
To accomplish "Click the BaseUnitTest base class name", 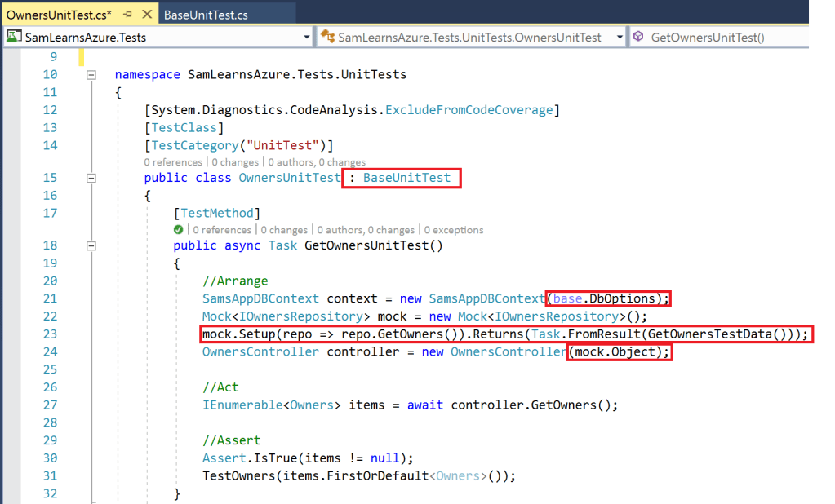I will [x=406, y=178].
